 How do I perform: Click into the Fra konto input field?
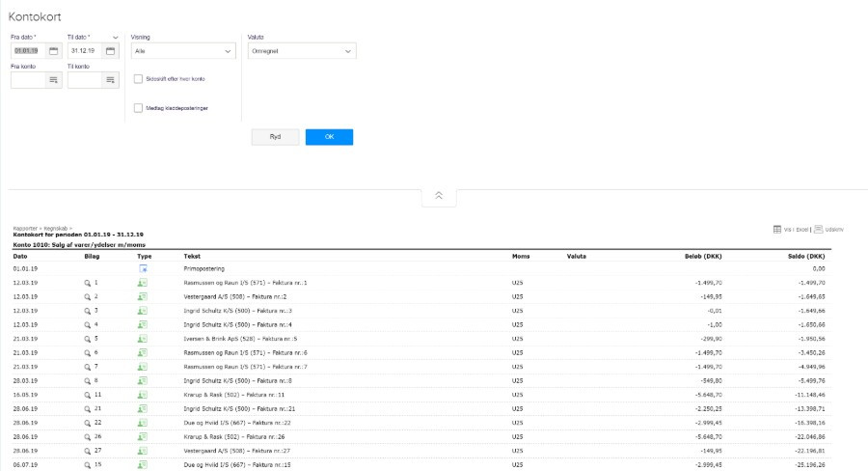point(28,81)
